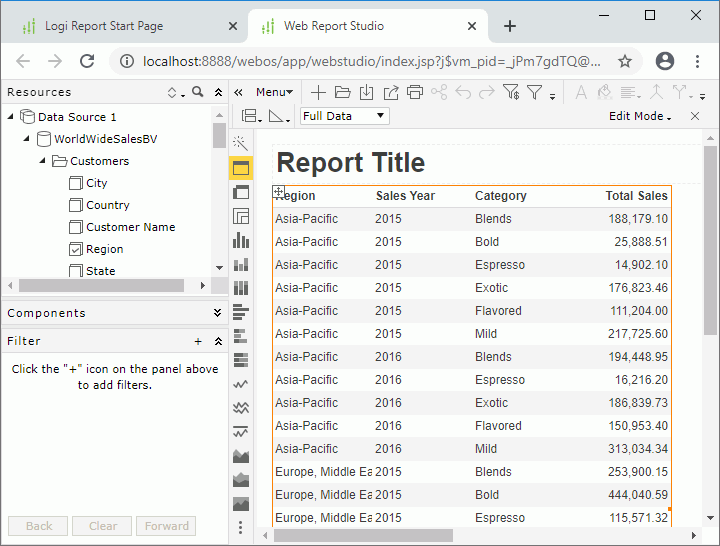The height and width of the screenshot is (546, 720).
Task: Select the report wizard wand icon
Action: pos(240,144)
